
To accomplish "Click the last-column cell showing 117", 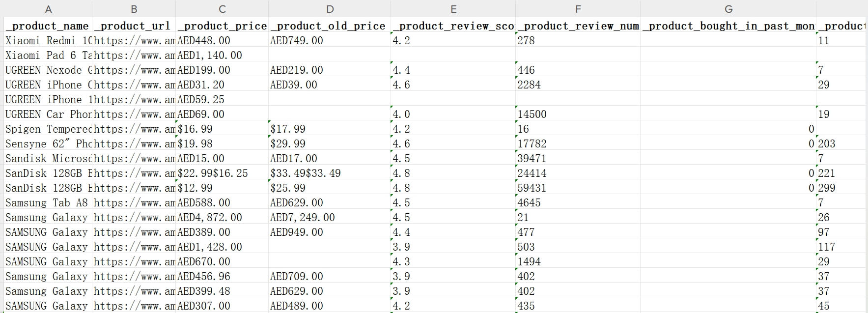I will point(841,247).
